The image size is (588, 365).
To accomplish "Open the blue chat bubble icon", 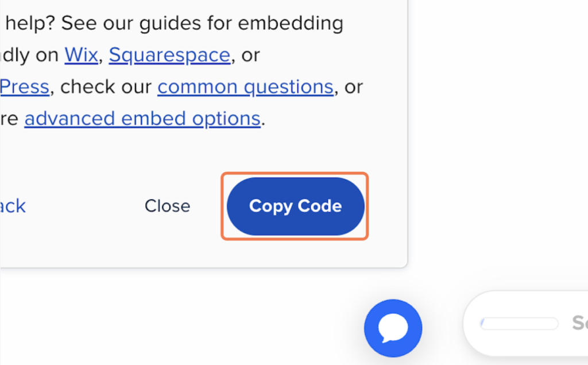I will pos(393,328).
